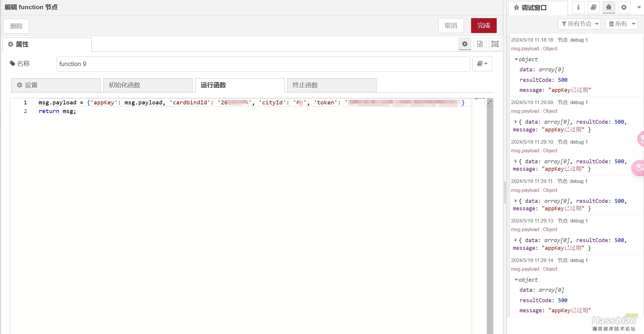Open the node properties gear icon
The height and width of the screenshot is (334, 644).
[x=465, y=44]
